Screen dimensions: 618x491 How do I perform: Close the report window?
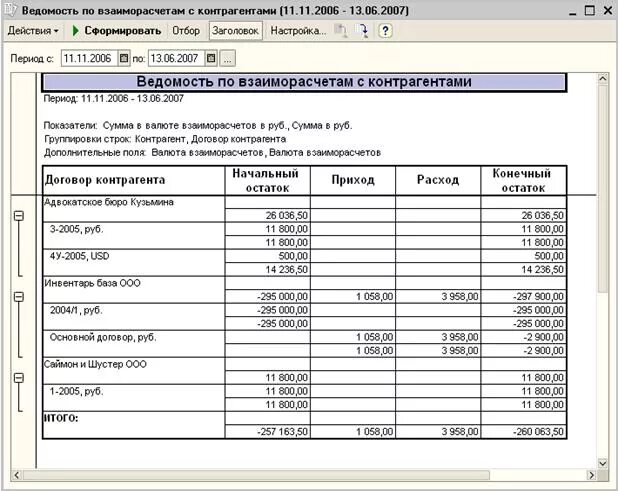(608, 11)
